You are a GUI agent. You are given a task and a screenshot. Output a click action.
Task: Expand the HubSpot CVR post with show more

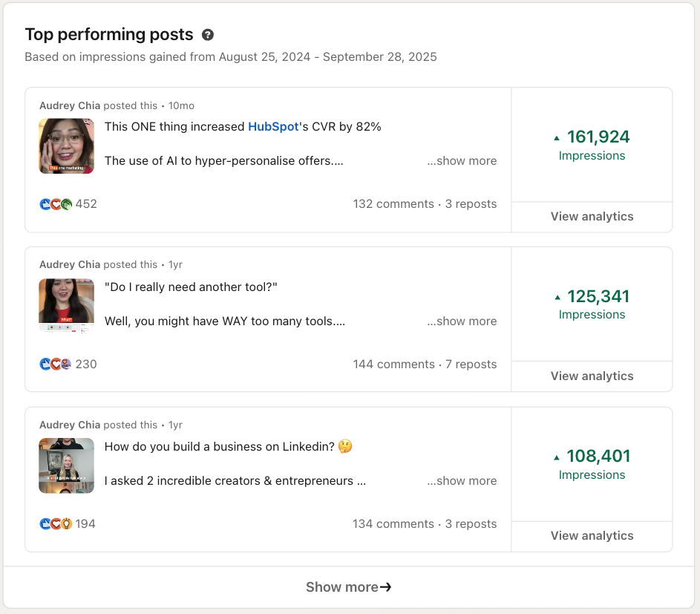tap(462, 161)
